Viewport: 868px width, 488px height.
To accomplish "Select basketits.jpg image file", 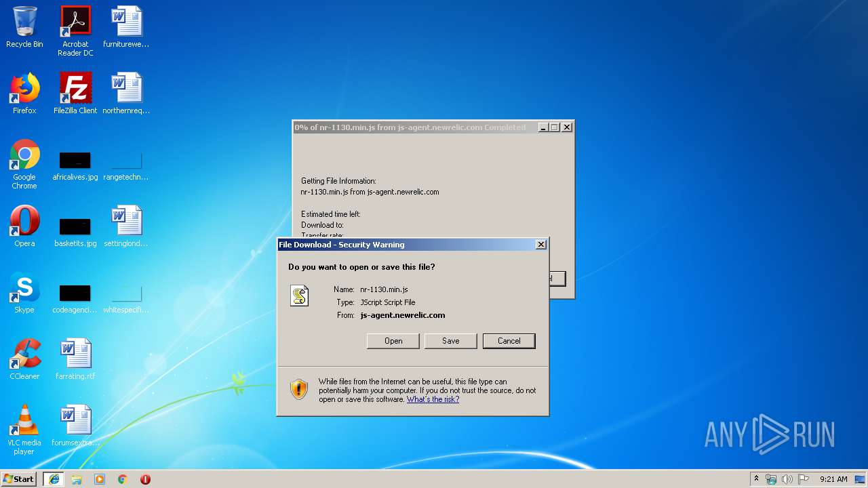I will [75, 231].
